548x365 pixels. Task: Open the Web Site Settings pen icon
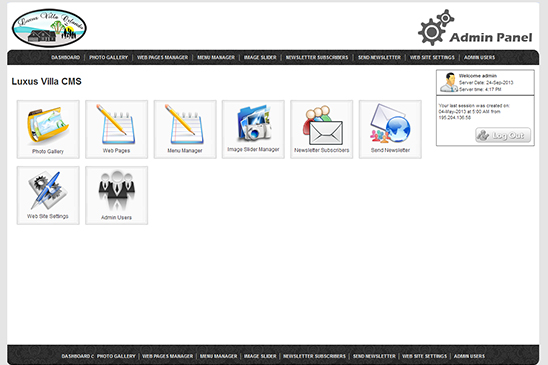(x=48, y=190)
